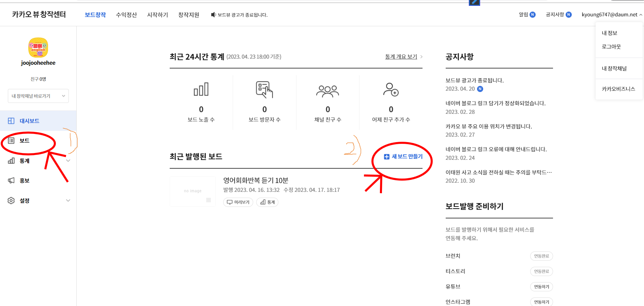Click 브런치 연동완료 button
This screenshot has width=644, height=306.
(541, 256)
